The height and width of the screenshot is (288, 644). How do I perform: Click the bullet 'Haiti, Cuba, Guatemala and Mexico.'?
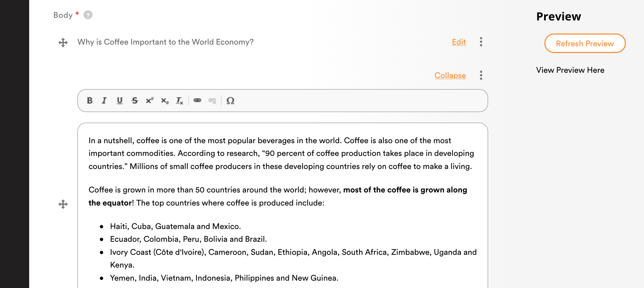[x=175, y=226]
